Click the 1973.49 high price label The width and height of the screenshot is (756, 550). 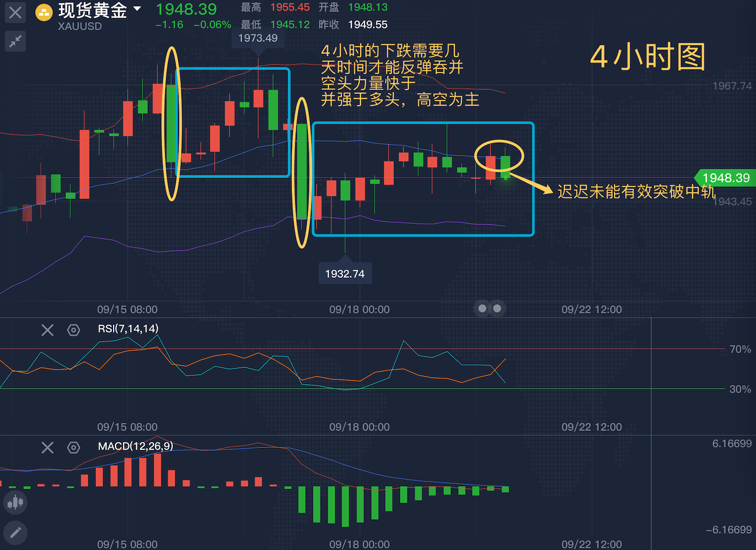(258, 38)
